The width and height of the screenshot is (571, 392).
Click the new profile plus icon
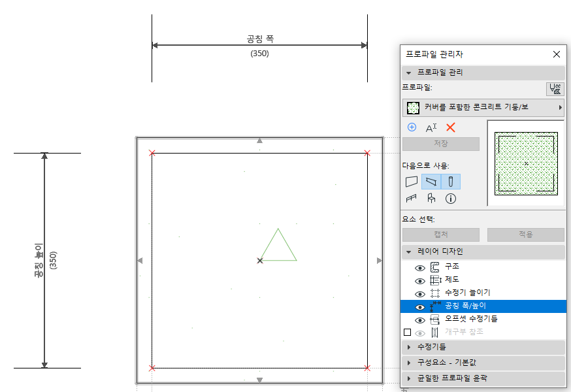[412, 127]
